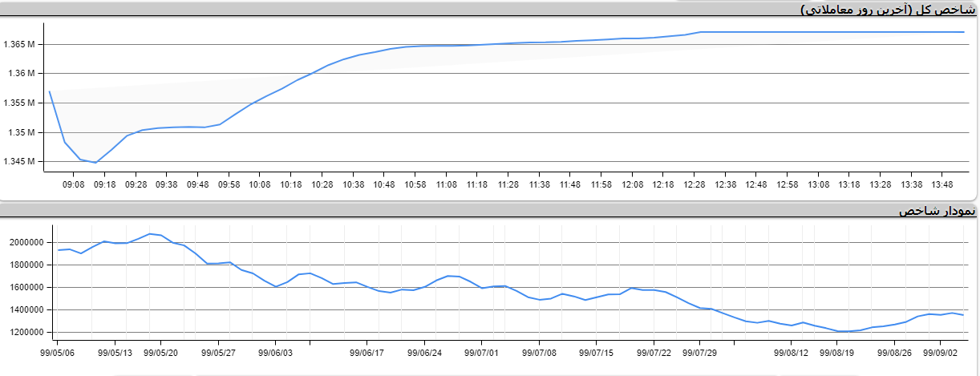Select the 99/05/20 date on index chart
Image resolution: width=980 pixels, height=376 pixels.
coord(161,351)
